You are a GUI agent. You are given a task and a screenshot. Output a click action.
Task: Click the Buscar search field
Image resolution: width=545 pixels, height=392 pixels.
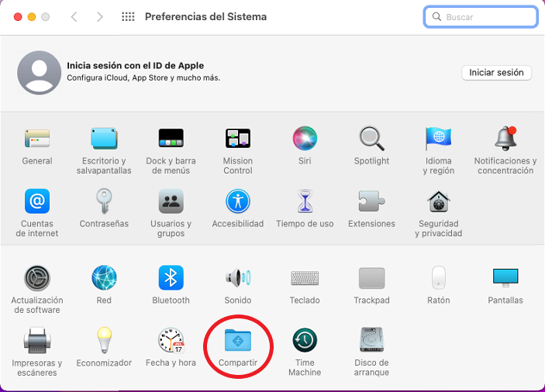[481, 17]
